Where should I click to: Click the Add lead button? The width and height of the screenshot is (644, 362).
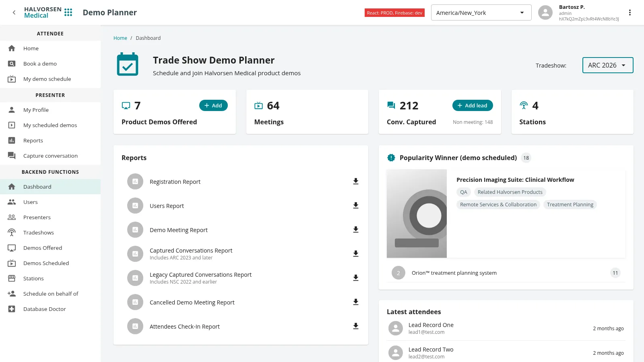(473, 105)
